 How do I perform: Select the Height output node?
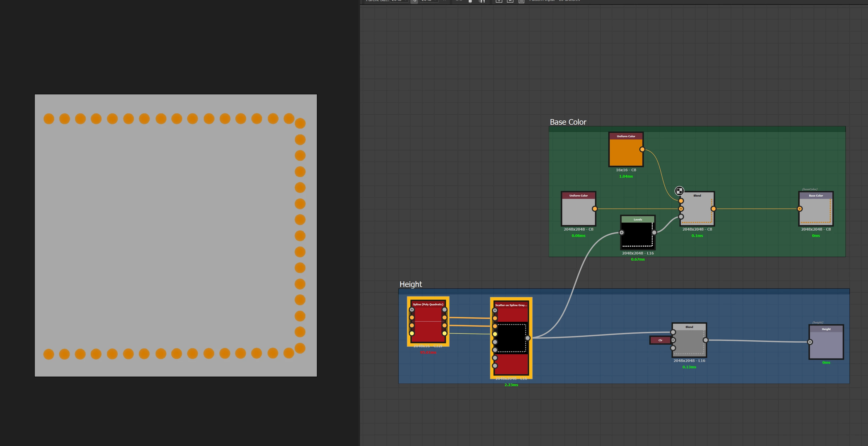pos(826,344)
